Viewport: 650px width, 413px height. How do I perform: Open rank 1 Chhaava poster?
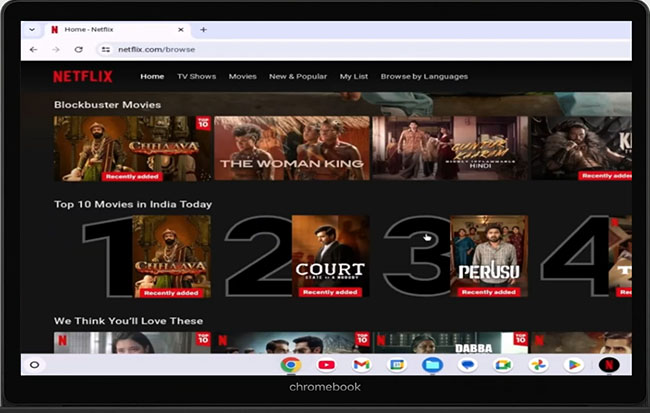click(x=172, y=256)
